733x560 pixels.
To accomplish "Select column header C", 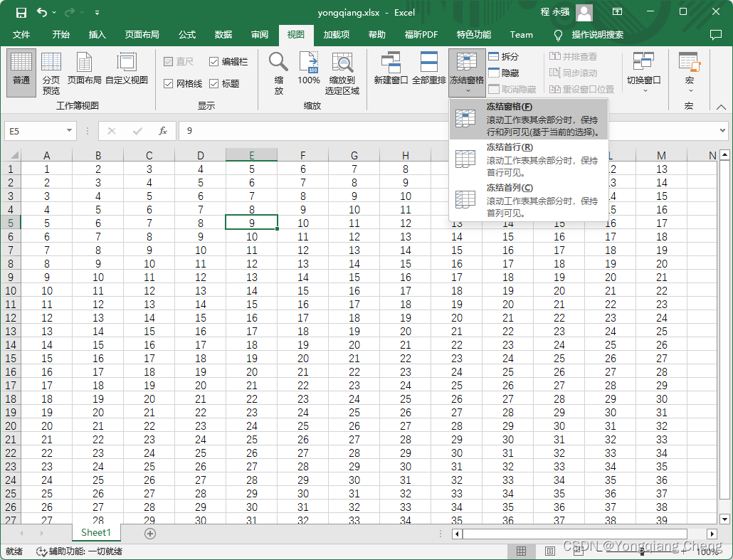I will (x=149, y=155).
